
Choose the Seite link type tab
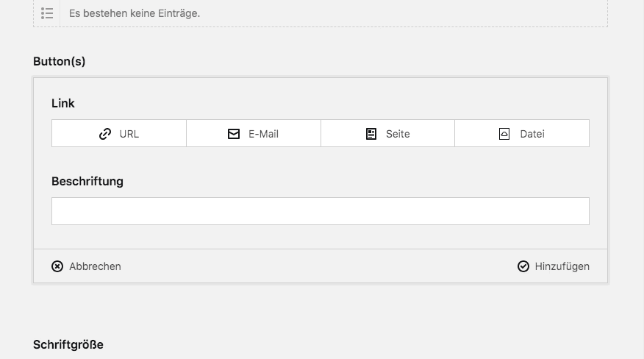(387, 134)
